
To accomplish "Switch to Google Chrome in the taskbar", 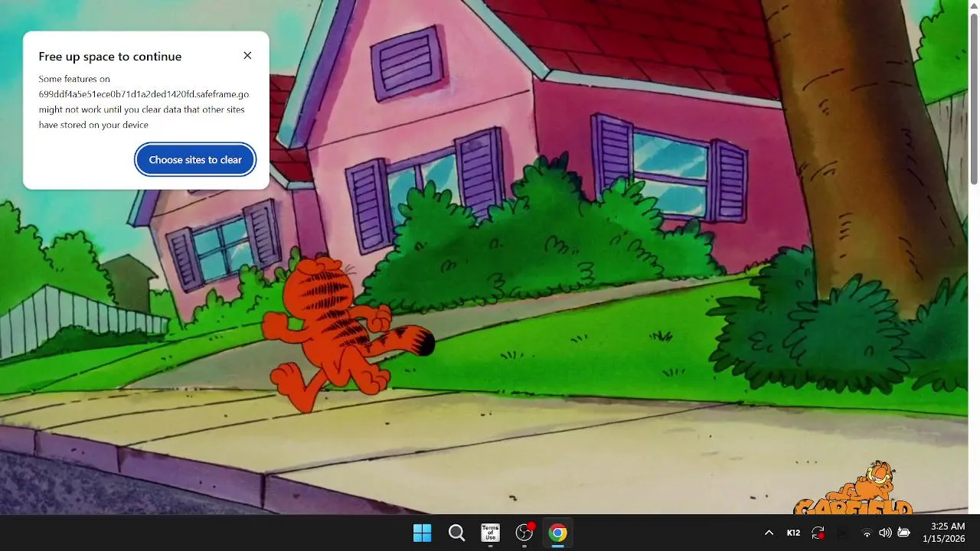I will [x=558, y=533].
